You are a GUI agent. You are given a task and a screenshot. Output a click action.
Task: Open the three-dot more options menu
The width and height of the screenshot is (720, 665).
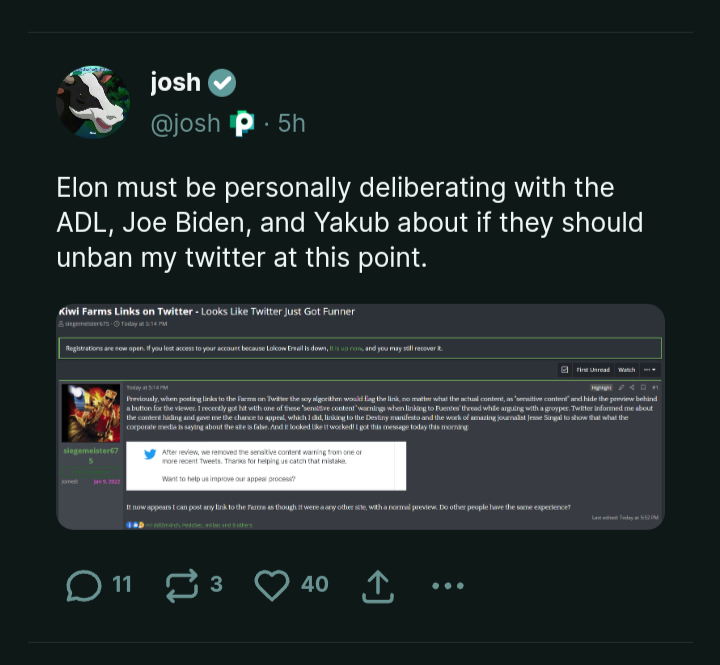447,586
